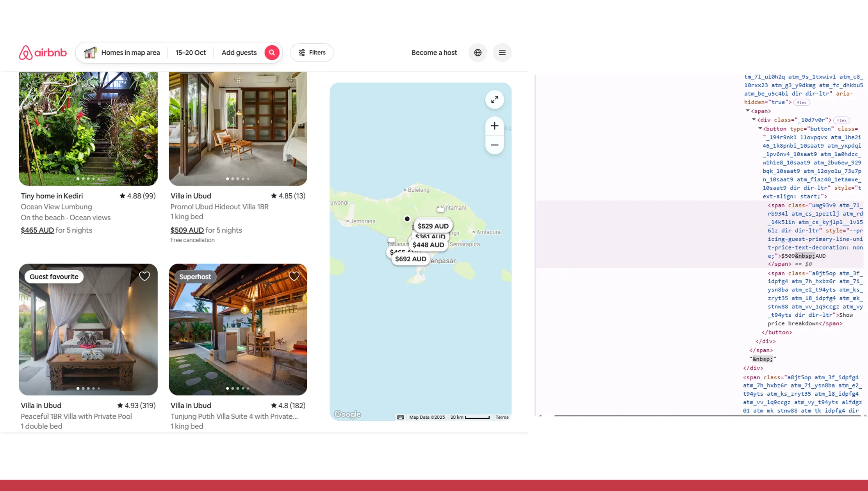Select the $361 AUD map marker
This screenshot has height=491, width=868.
point(430,236)
